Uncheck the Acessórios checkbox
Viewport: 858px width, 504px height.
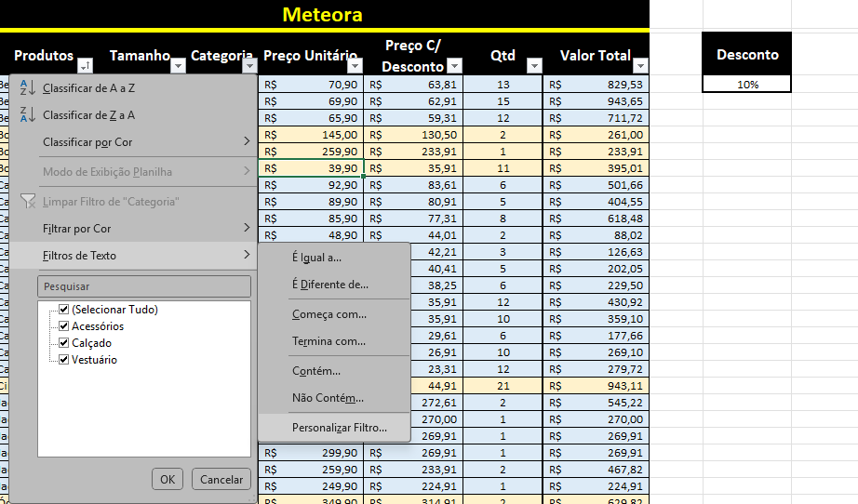[x=64, y=326]
